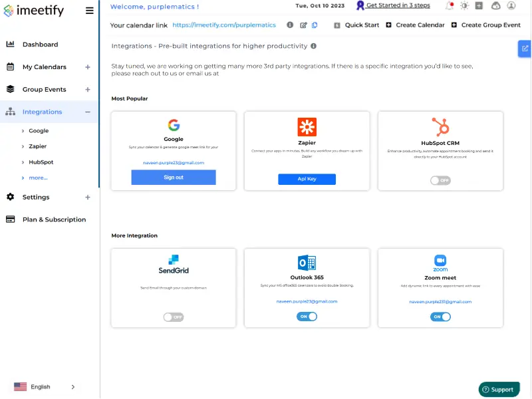This screenshot has height=399, width=532.
Task: Open the English language selector arrow
Action: coord(73,387)
